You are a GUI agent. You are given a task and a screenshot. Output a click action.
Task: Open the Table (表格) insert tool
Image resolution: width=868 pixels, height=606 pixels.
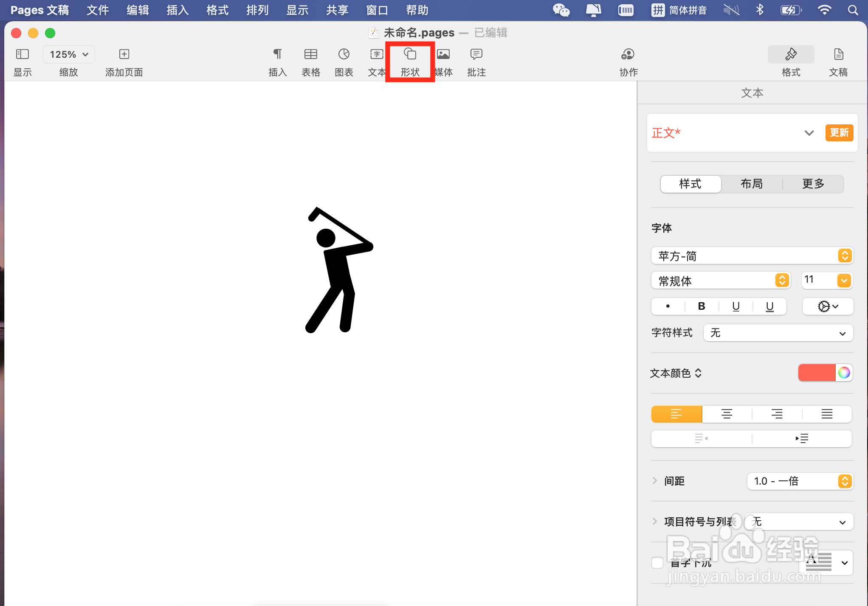(310, 55)
